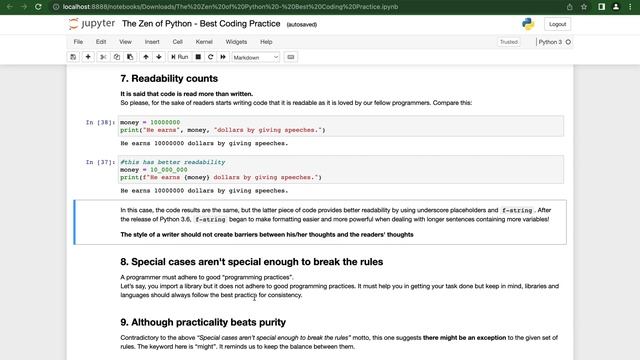Click the In [37] prompt label
Screen dimensions: 640x360
[100, 162]
